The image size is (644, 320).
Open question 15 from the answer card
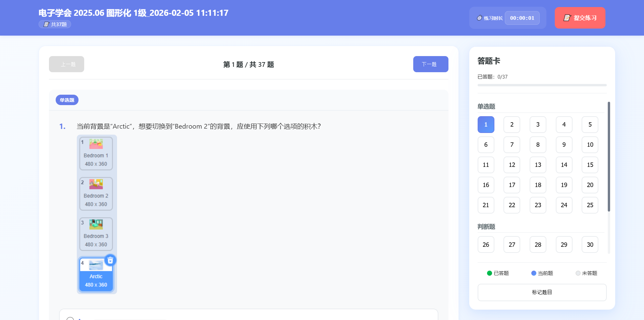point(590,165)
